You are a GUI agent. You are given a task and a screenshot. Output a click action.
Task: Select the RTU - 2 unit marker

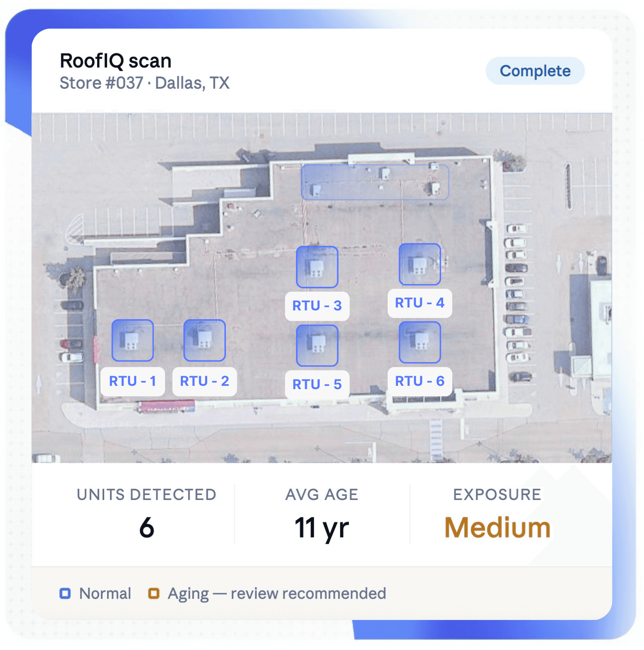(205, 340)
